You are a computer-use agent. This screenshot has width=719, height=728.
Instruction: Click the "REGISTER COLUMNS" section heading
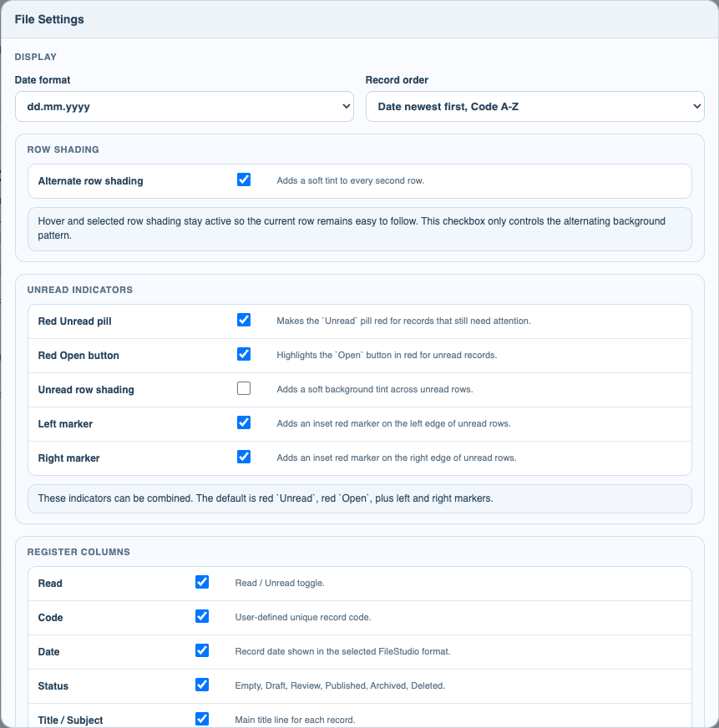tap(78, 552)
